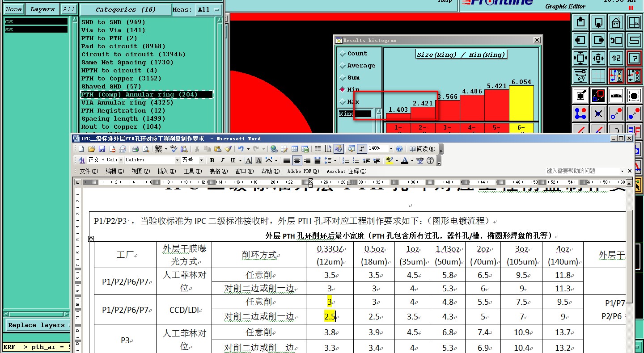This screenshot has height=353, width=644.
Task: Toggle the ss layer entry
Action: [36, 29]
